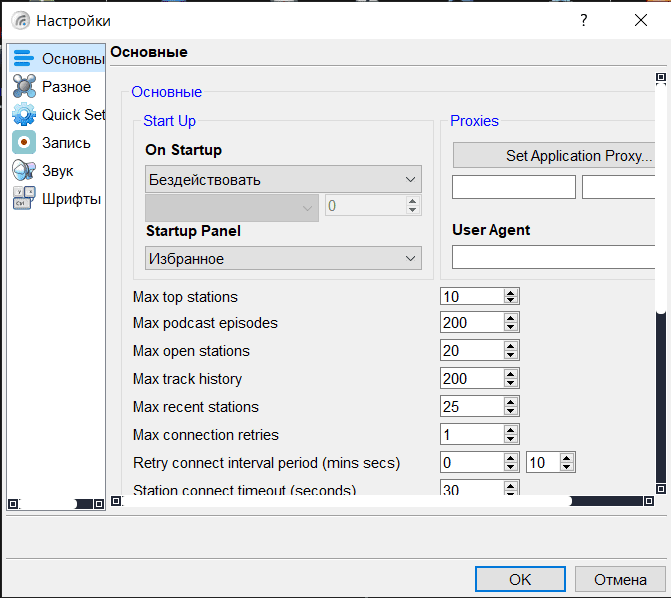Increase the Max recent stations value

(511, 403)
